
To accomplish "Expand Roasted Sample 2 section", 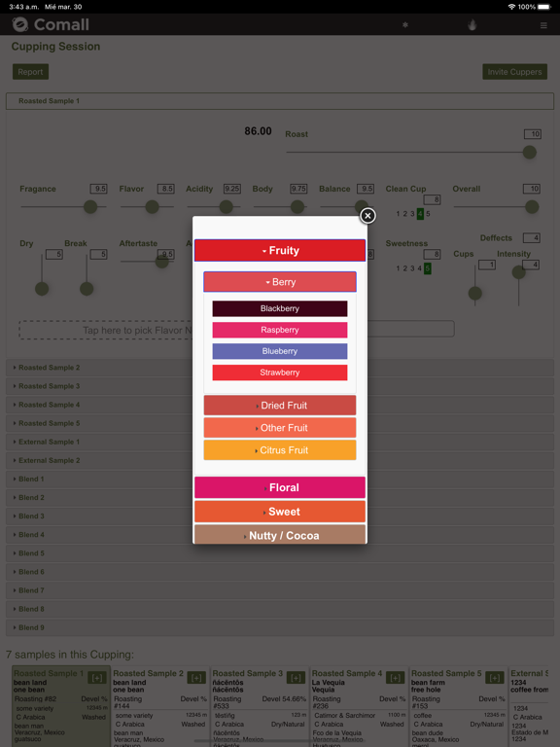I will pyautogui.click(x=280, y=368).
